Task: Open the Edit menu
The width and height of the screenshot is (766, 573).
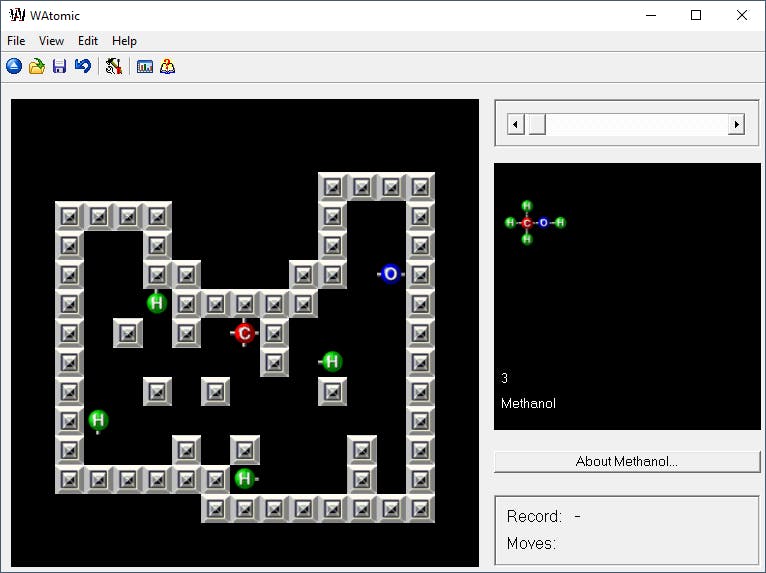Action: pos(88,41)
